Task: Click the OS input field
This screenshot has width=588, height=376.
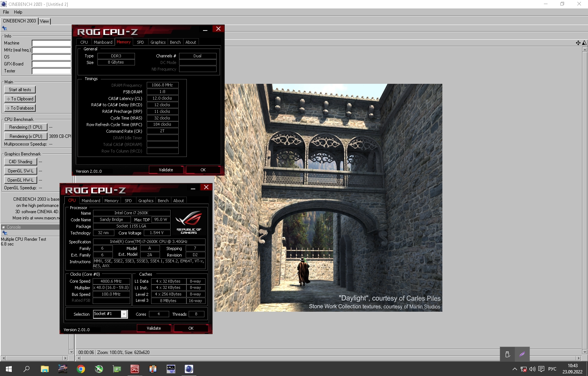Action: coord(51,57)
